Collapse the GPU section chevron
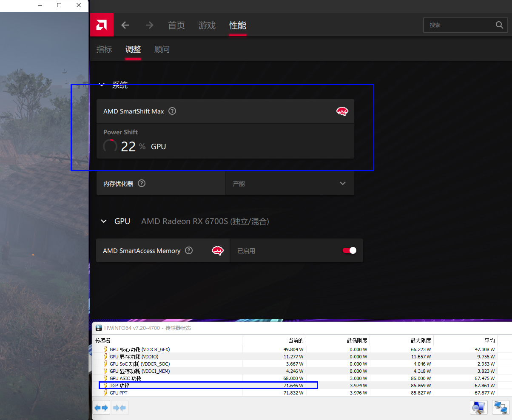 (x=103, y=221)
